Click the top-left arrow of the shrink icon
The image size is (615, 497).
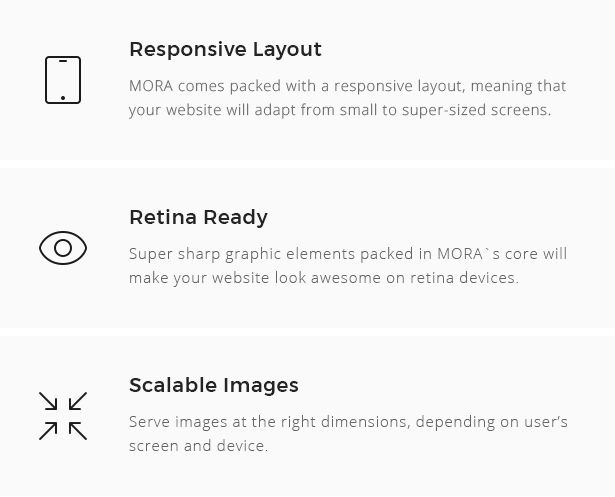tap(48, 401)
